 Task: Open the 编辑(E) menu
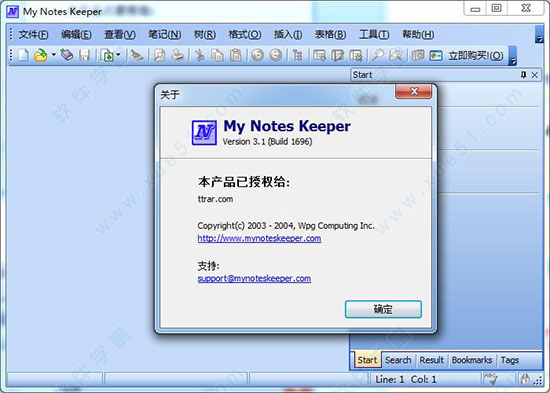[76, 34]
